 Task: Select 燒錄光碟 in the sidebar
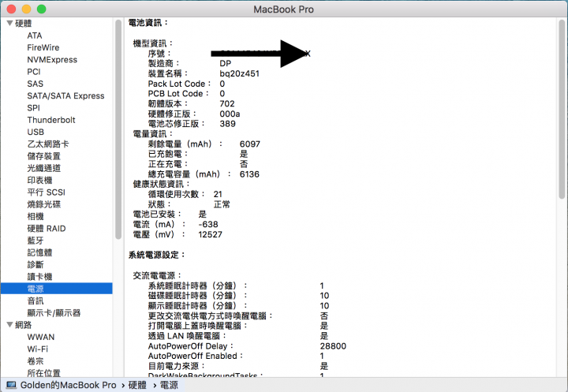coord(44,204)
